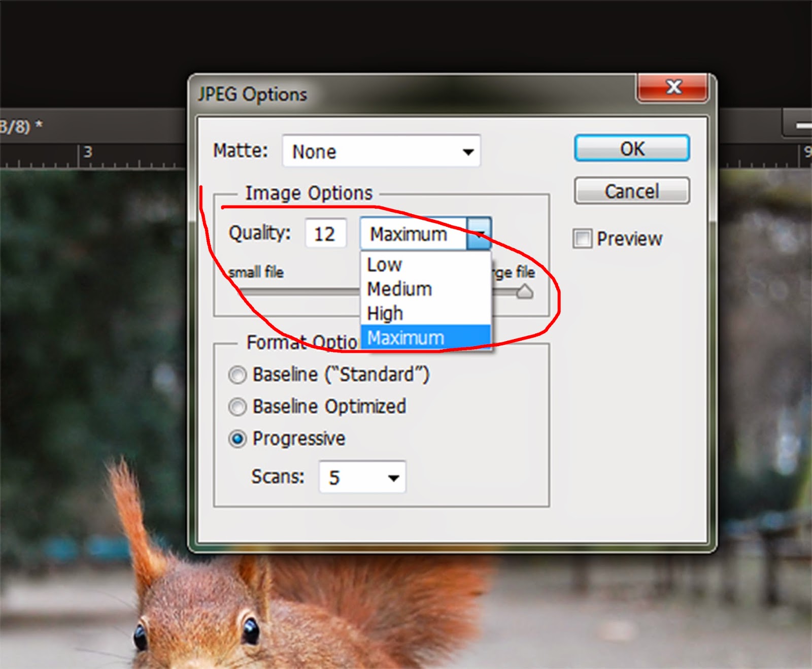
Task: Choose Maximum from the quality list
Action: pyautogui.click(x=425, y=338)
